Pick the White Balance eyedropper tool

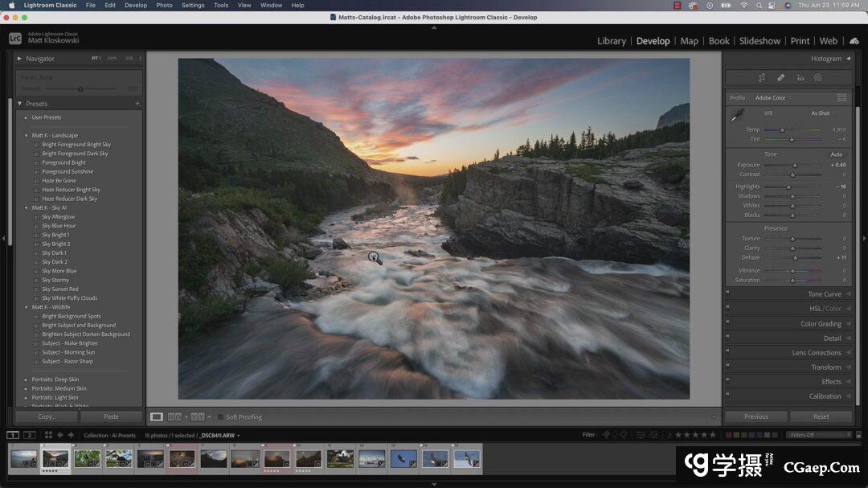point(736,117)
